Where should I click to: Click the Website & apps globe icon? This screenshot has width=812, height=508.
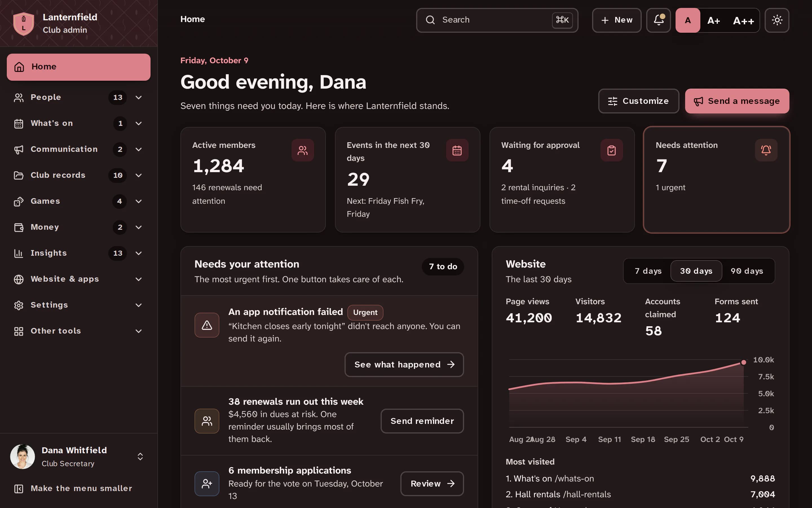19,279
